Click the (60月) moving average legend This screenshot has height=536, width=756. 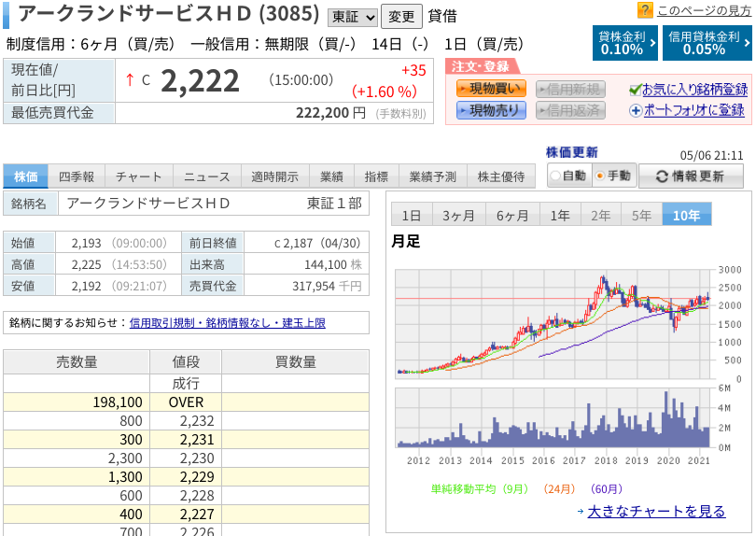(x=606, y=489)
